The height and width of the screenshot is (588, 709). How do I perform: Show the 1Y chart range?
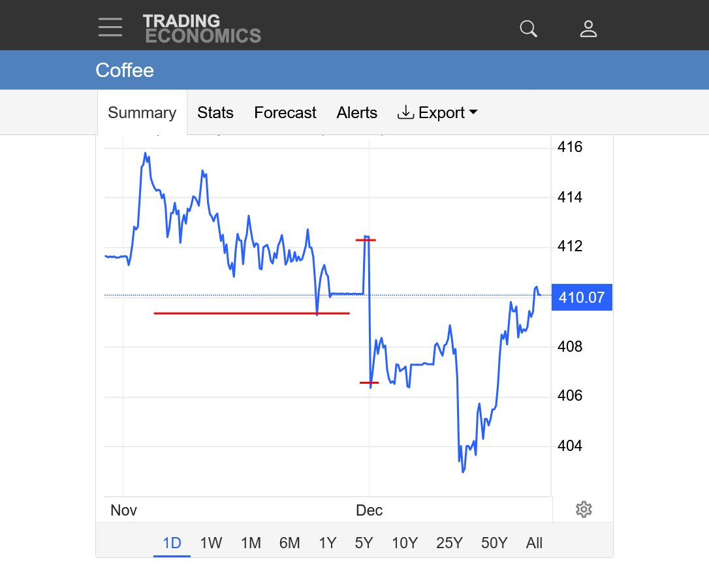pos(327,543)
